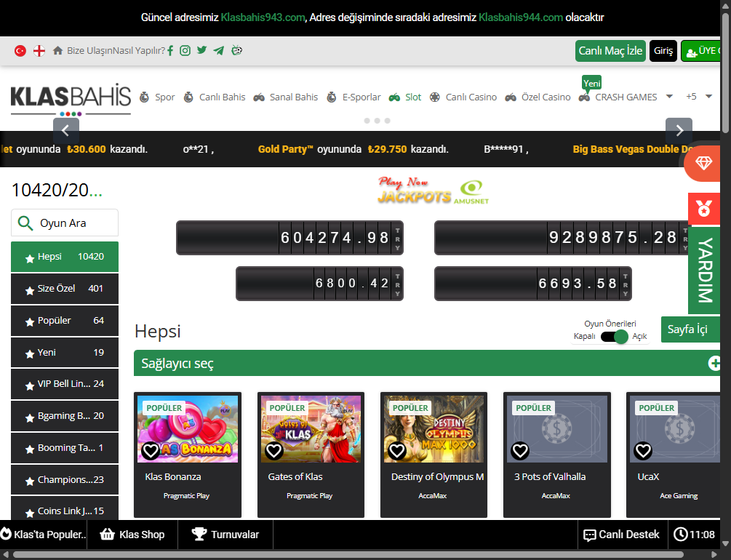Screen dimensions: 731x560
Task: Open the Instagram social icon
Action: pyautogui.click(x=185, y=51)
